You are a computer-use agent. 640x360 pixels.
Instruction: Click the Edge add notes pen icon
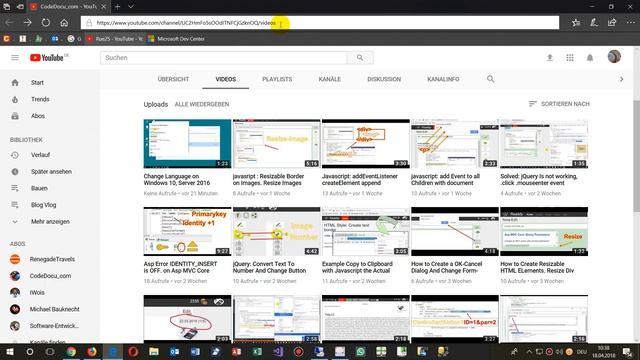(x=594, y=22)
